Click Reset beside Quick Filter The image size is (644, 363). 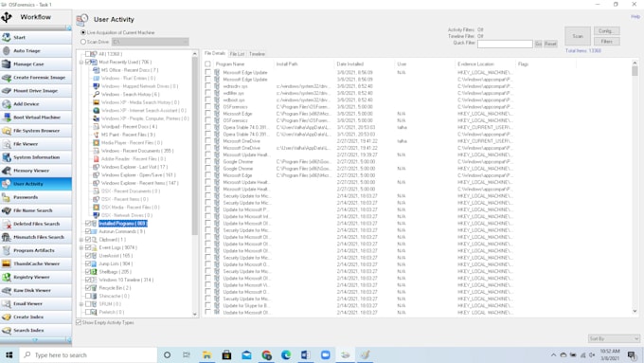[550, 44]
